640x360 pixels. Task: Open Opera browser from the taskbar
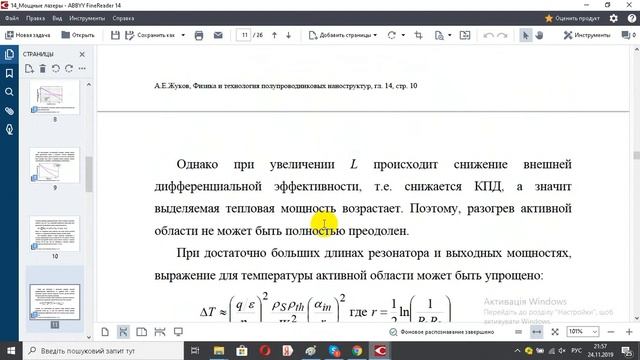point(265,351)
